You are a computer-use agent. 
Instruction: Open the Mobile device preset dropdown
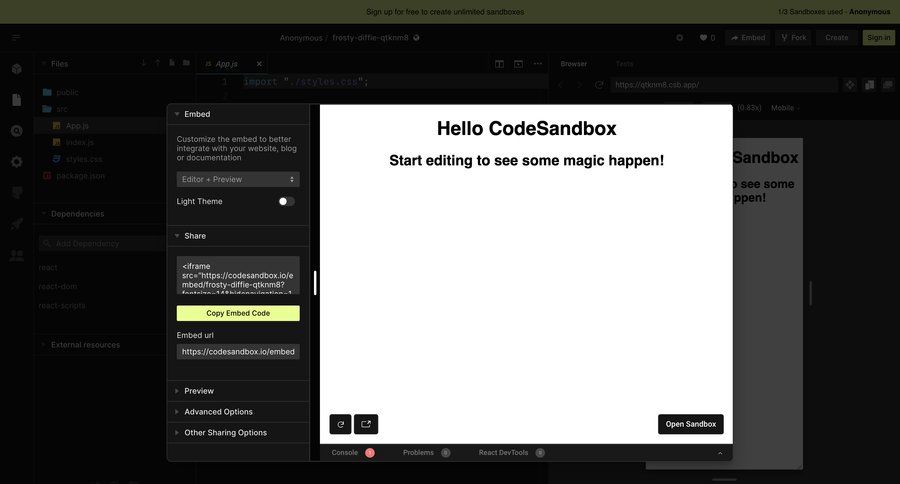(785, 108)
